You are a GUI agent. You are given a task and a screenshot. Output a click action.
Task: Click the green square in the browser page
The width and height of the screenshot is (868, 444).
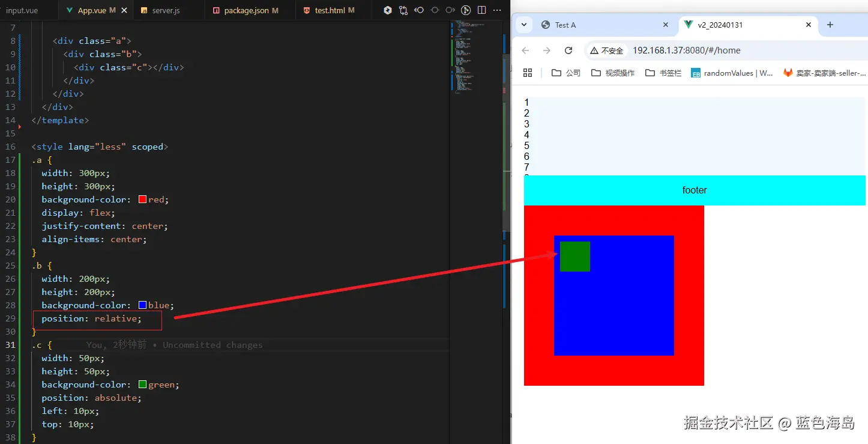tap(575, 257)
